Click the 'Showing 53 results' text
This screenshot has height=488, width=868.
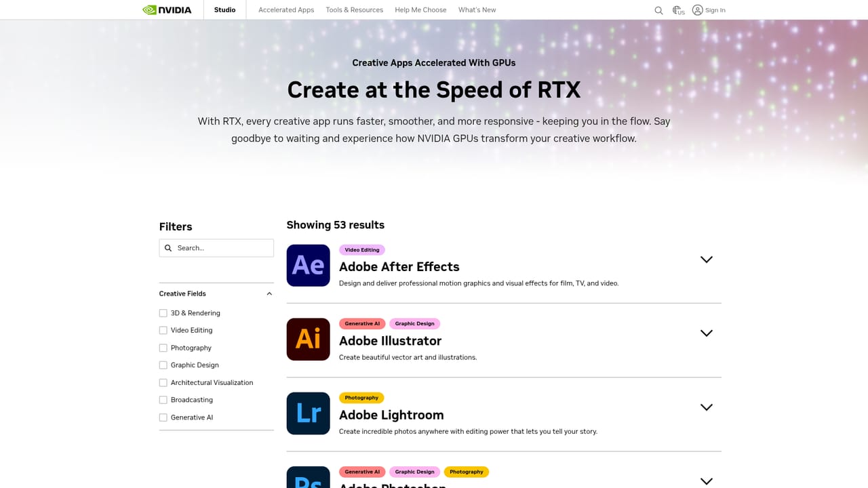[x=336, y=225]
